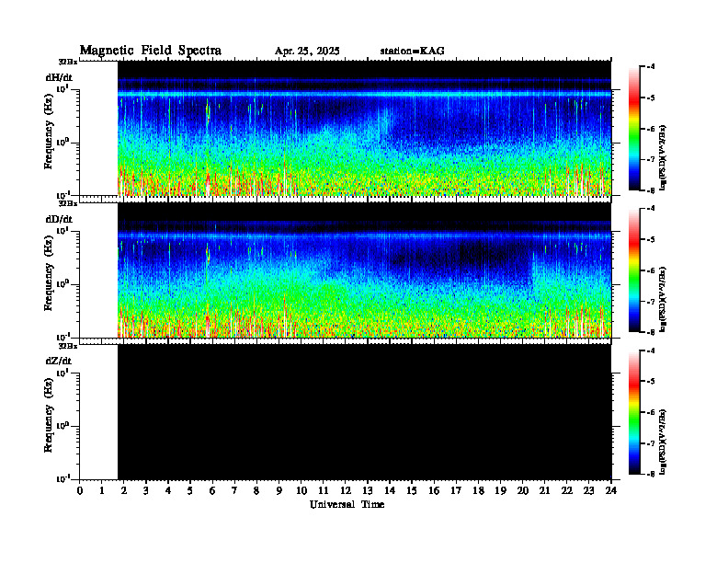
Task: Click the log PSD label beside dZ/dt color bar
Action: tap(664, 441)
